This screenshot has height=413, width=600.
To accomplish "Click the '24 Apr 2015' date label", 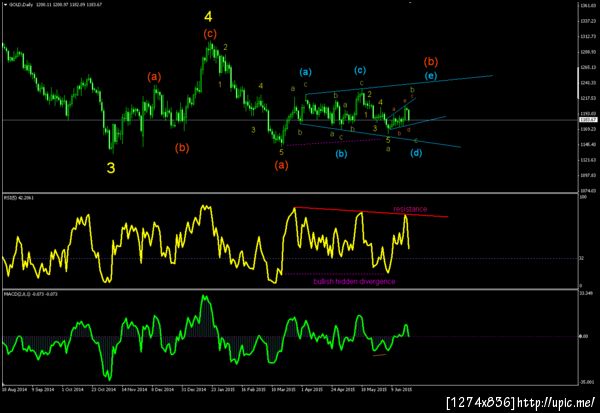I will point(343,389).
